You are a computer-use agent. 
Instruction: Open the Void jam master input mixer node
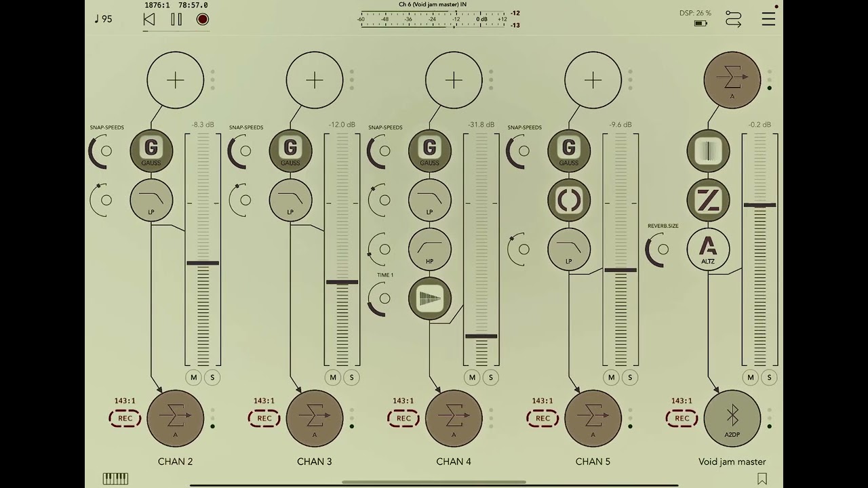point(732,81)
